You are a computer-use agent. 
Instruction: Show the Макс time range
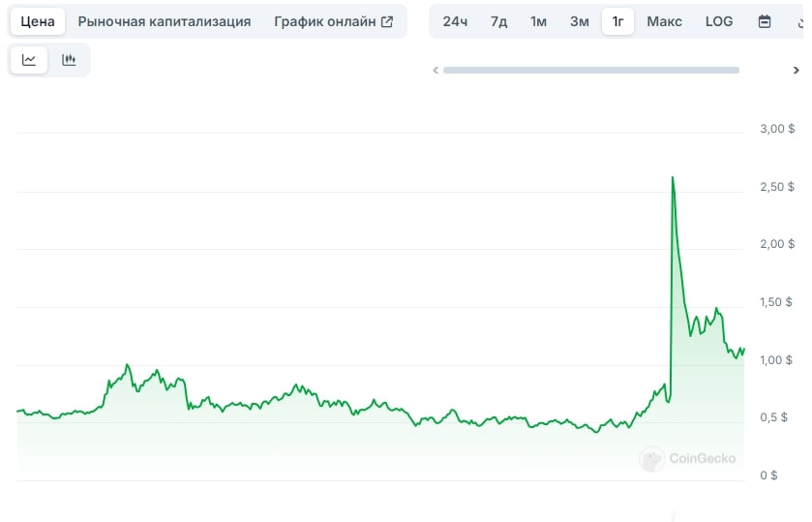(x=664, y=21)
